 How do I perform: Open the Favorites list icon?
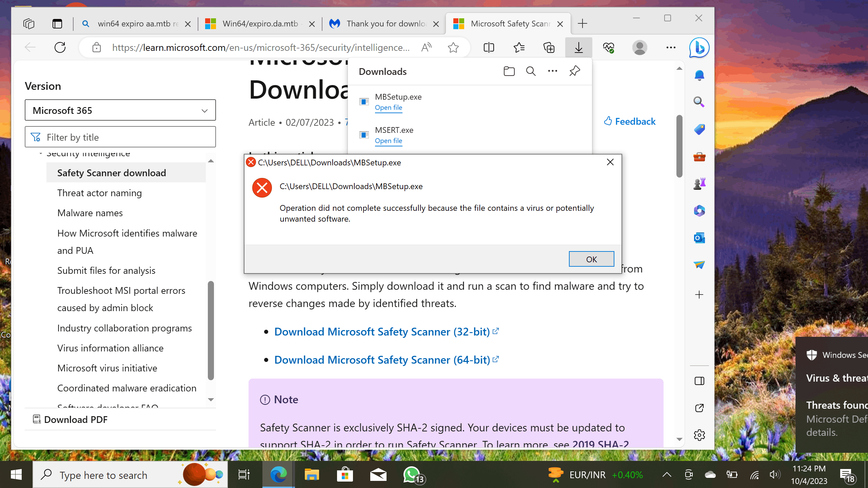pos(519,47)
